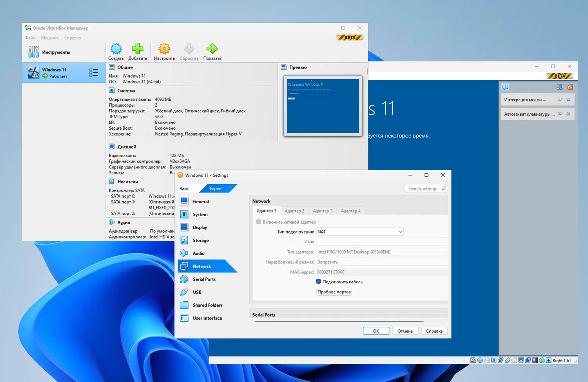The height and width of the screenshot is (382, 588).
Task: Uncheck the Подключить кабель checkbox
Action: (319, 281)
